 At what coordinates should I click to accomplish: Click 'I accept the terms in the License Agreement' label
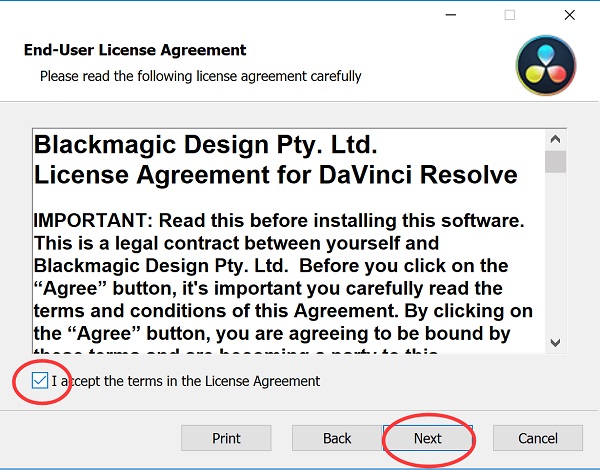pos(186,381)
